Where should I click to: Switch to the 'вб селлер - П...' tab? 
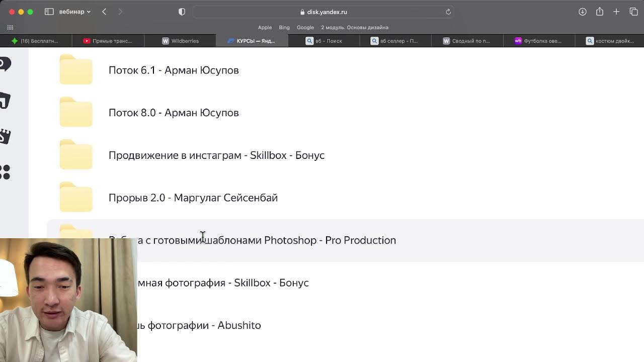click(x=395, y=41)
